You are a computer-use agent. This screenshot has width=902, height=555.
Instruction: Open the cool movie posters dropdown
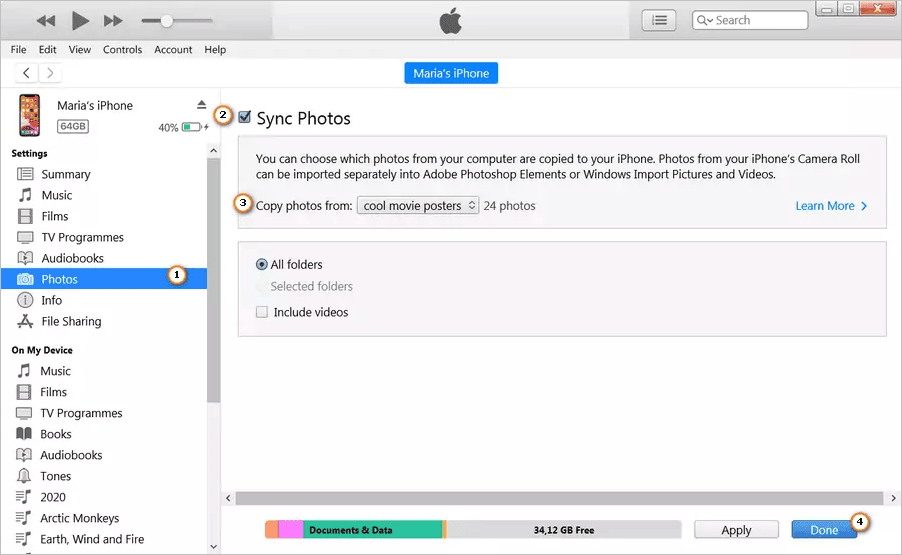click(x=418, y=205)
